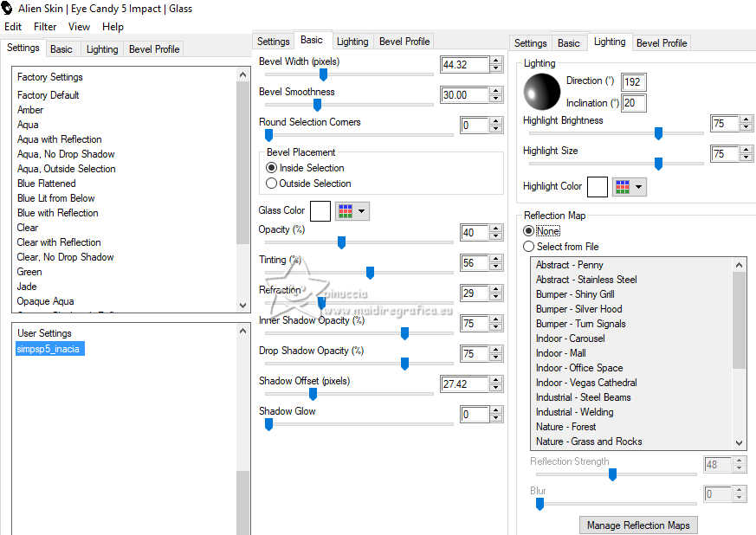Viewport: 756px width, 535px height.
Task: Click the Bevel Width slider handle
Action: coord(324,74)
